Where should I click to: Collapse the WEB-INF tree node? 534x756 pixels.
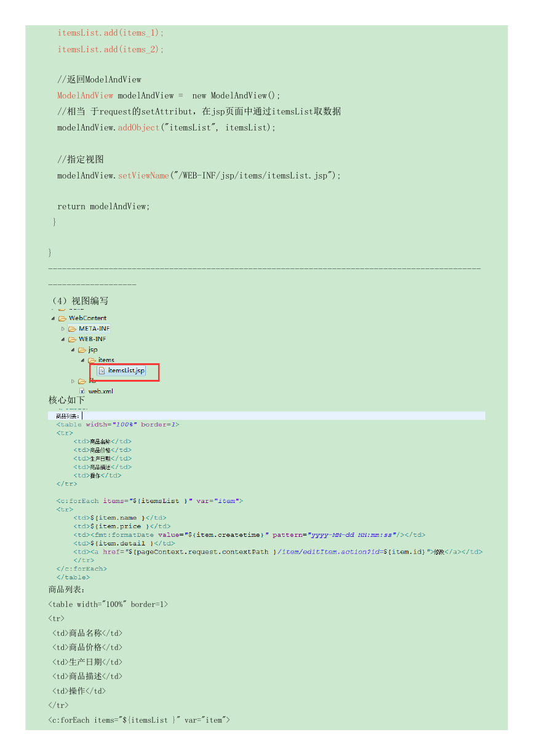pos(63,339)
